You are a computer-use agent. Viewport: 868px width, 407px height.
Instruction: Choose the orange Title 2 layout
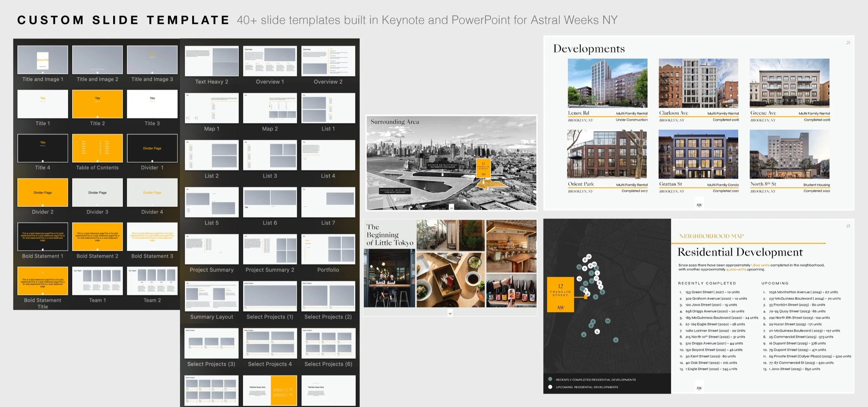(97, 104)
